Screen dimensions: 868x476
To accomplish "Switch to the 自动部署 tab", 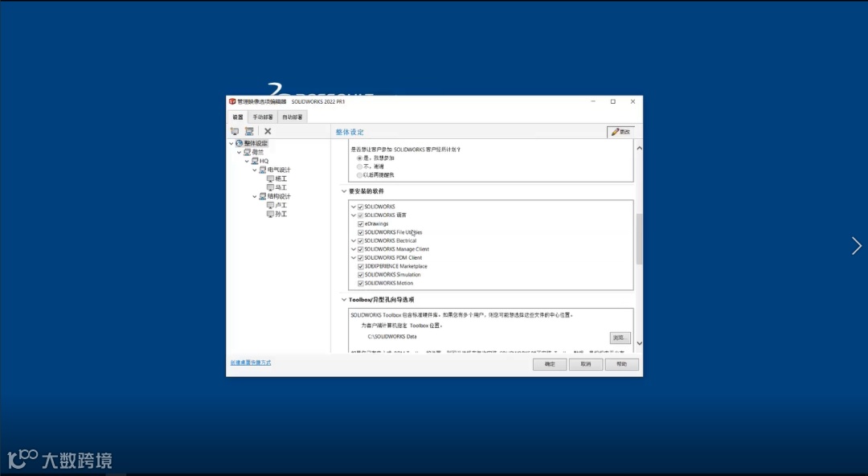I will (x=293, y=117).
